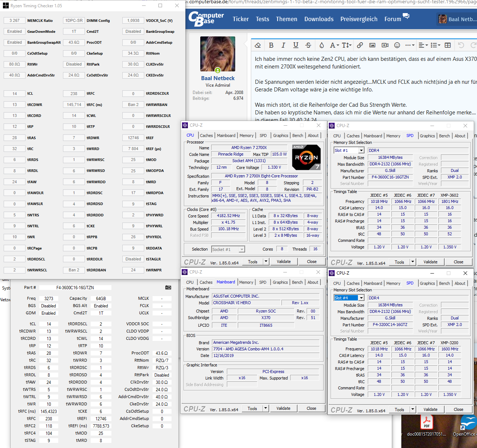Viewport: 477px width, 448px height.
Task: Insert link using chain icon
Action: click(360, 45)
